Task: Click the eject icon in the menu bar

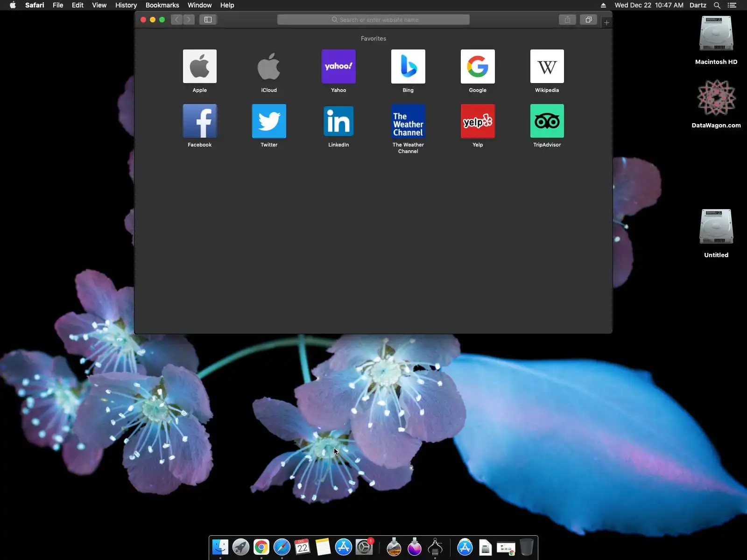Action: 603,5
